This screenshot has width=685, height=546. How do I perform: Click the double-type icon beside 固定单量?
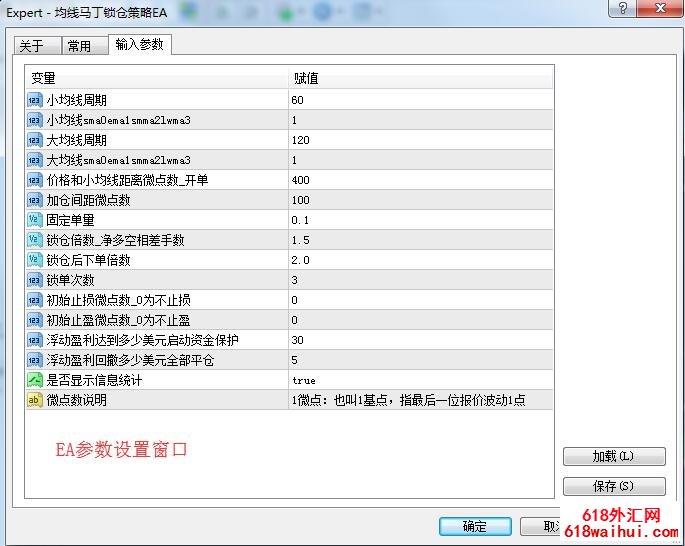35,220
